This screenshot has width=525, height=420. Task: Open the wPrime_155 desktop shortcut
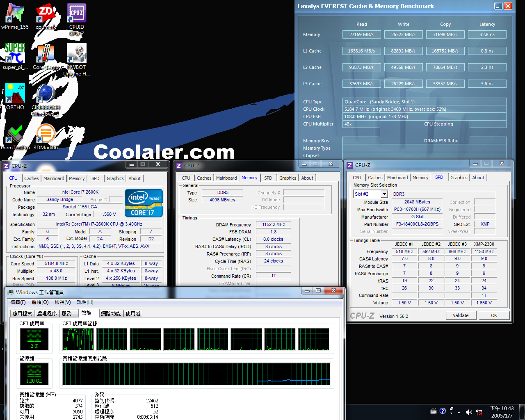[x=15, y=16]
